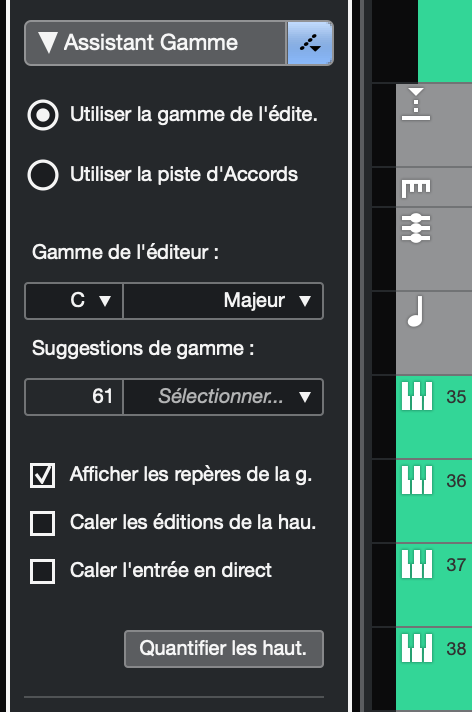The height and width of the screenshot is (712, 472).
Task: Select the piano keys icon for 35
Action: coord(417,396)
